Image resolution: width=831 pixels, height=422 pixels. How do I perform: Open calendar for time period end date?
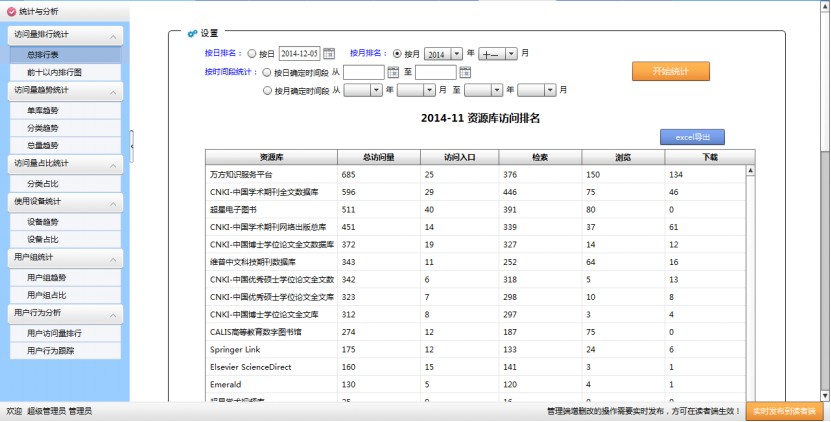click(x=465, y=72)
